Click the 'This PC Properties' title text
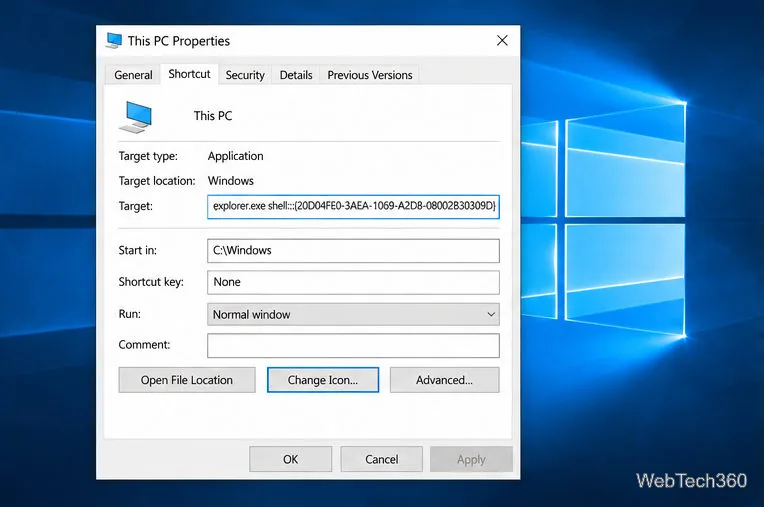The height and width of the screenshot is (507, 764). pyautogui.click(x=179, y=41)
